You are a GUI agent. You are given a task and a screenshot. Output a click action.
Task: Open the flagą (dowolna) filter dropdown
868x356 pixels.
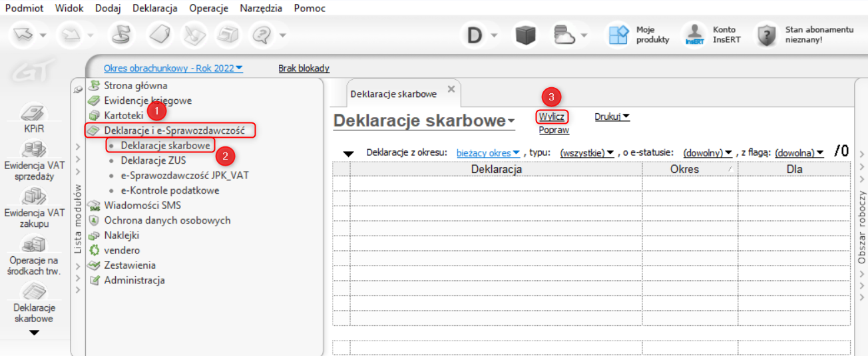click(x=799, y=153)
